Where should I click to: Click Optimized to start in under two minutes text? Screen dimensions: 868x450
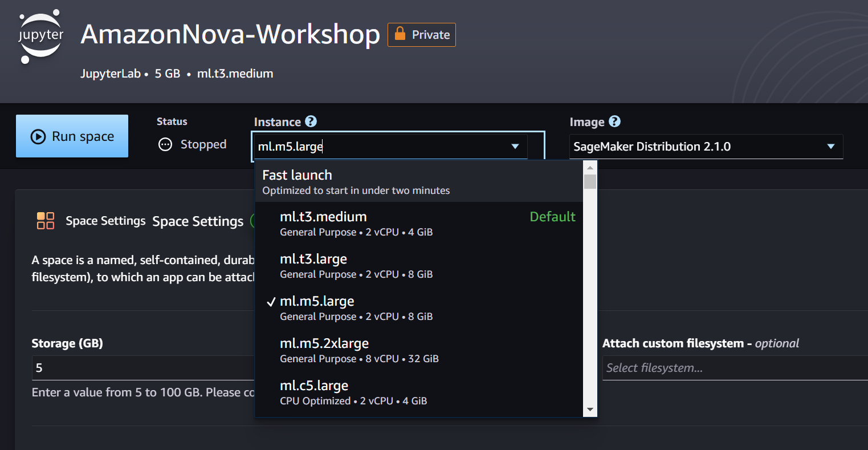(x=356, y=190)
